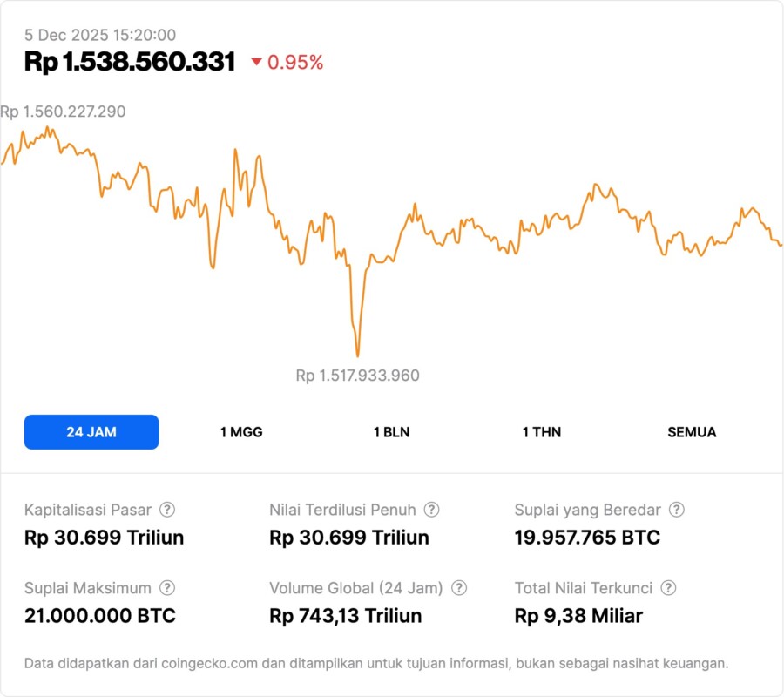Show help for Suplai Maksimum
Screen dimensions: 784x697
(167, 588)
